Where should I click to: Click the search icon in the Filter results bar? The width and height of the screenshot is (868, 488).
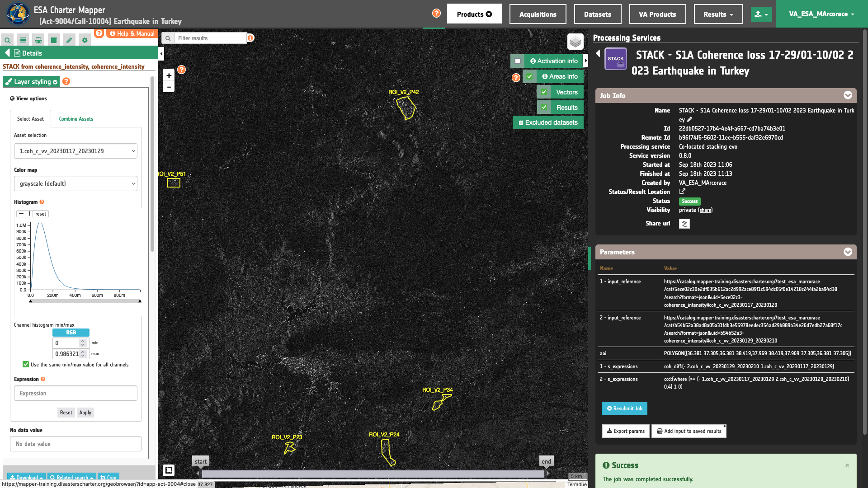168,38
